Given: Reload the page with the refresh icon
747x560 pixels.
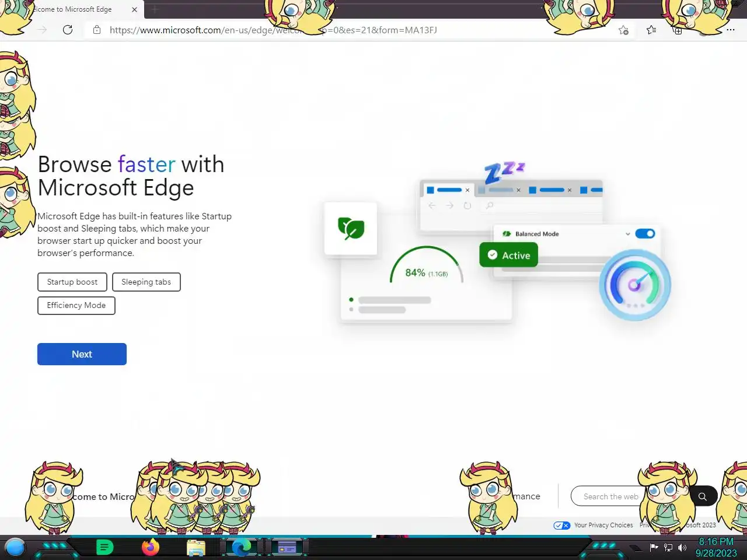Looking at the screenshot, I should 68,30.
